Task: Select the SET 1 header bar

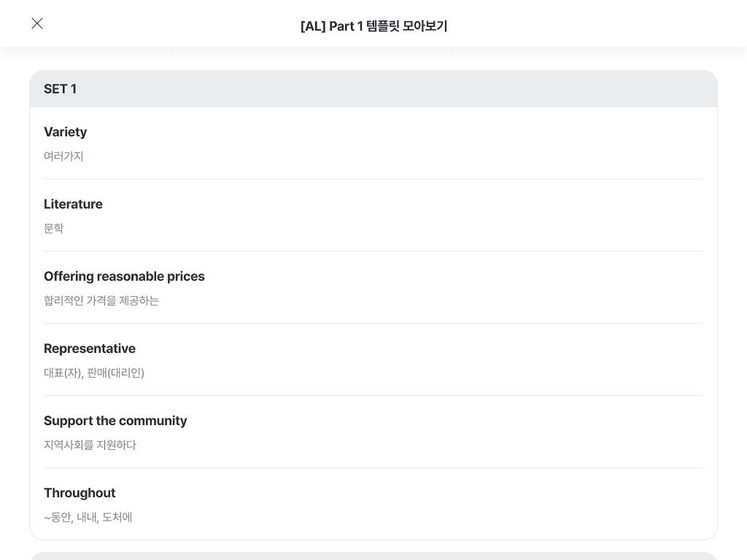Action: pyautogui.click(x=373, y=89)
